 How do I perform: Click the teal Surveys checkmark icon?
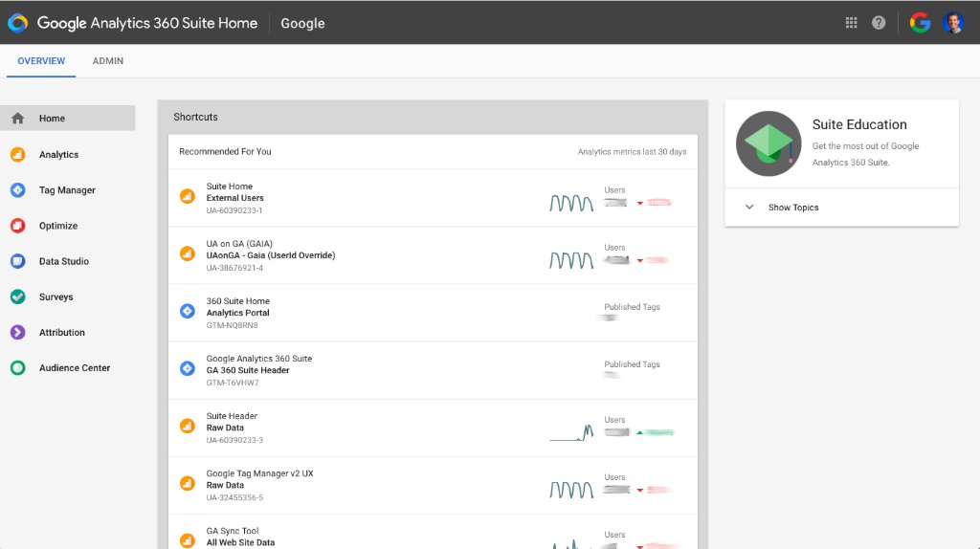tap(17, 296)
